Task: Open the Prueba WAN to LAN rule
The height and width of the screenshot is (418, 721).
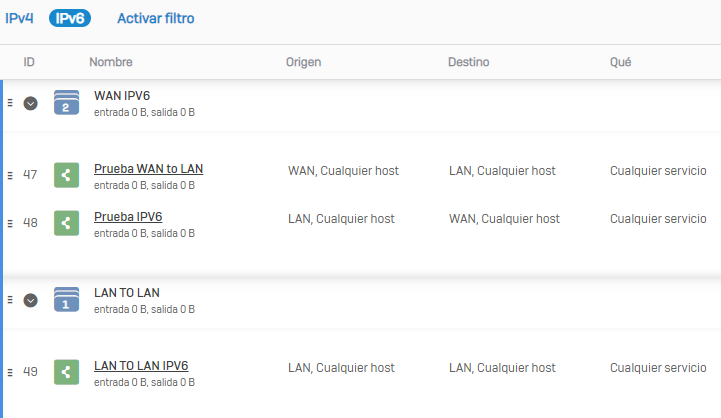Action: click(148, 168)
